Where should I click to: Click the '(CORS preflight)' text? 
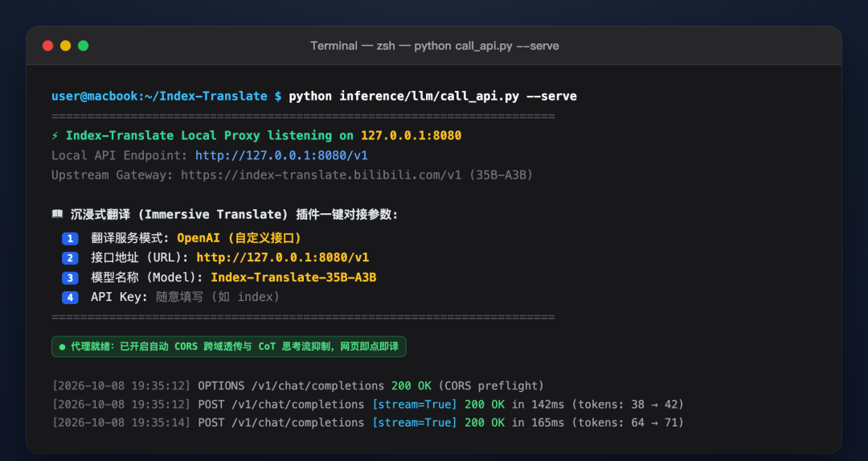tap(491, 385)
